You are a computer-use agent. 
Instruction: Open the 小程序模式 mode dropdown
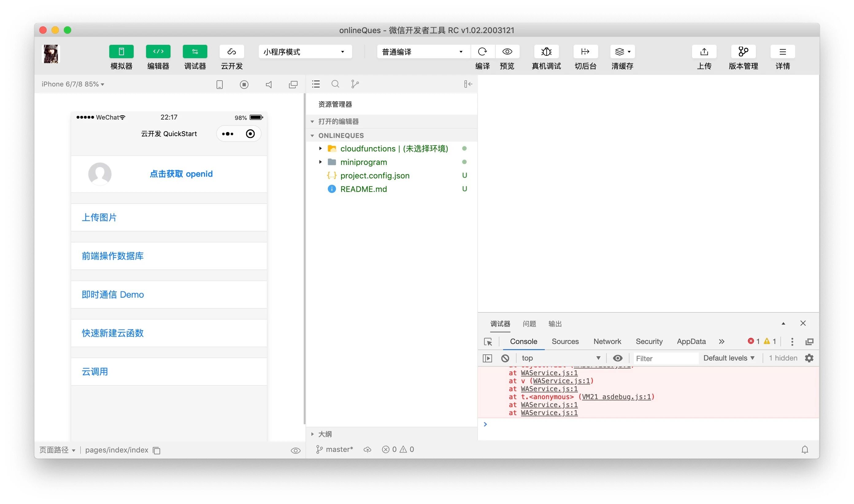pos(305,52)
